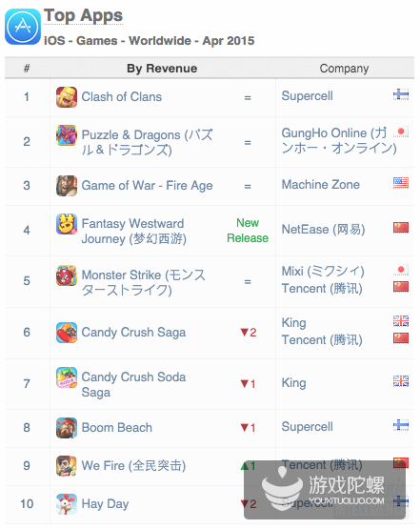420x529 pixels.
Task: Select the By Revenue column header
Action: tap(162, 69)
